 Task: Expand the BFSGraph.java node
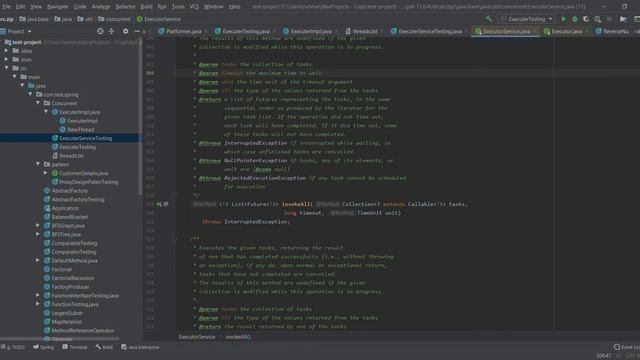38,226
